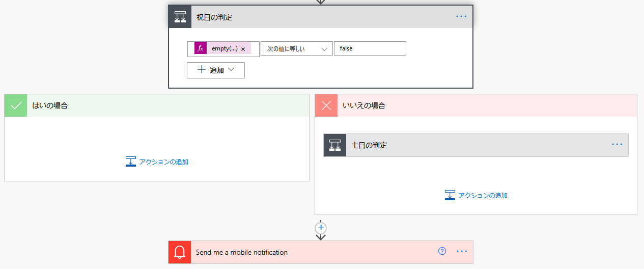
Task: Select the empty(...) expression chip
Action: point(223,48)
